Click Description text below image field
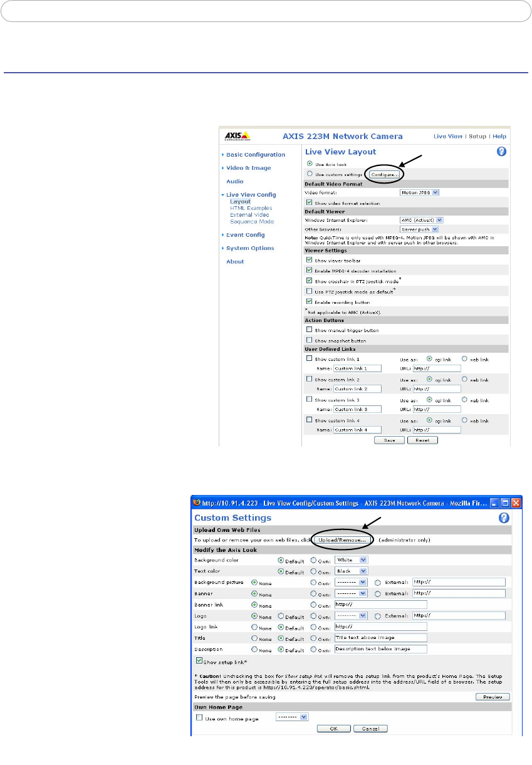 [380, 649]
